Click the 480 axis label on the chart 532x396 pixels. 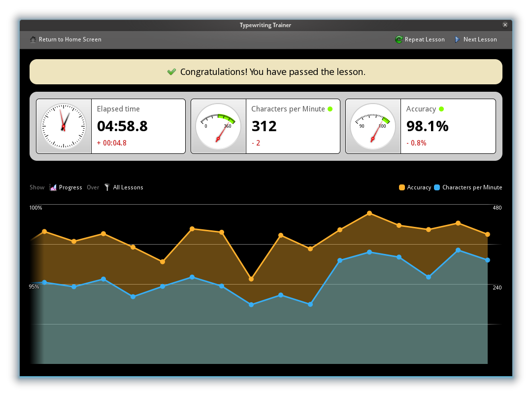coord(497,208)
